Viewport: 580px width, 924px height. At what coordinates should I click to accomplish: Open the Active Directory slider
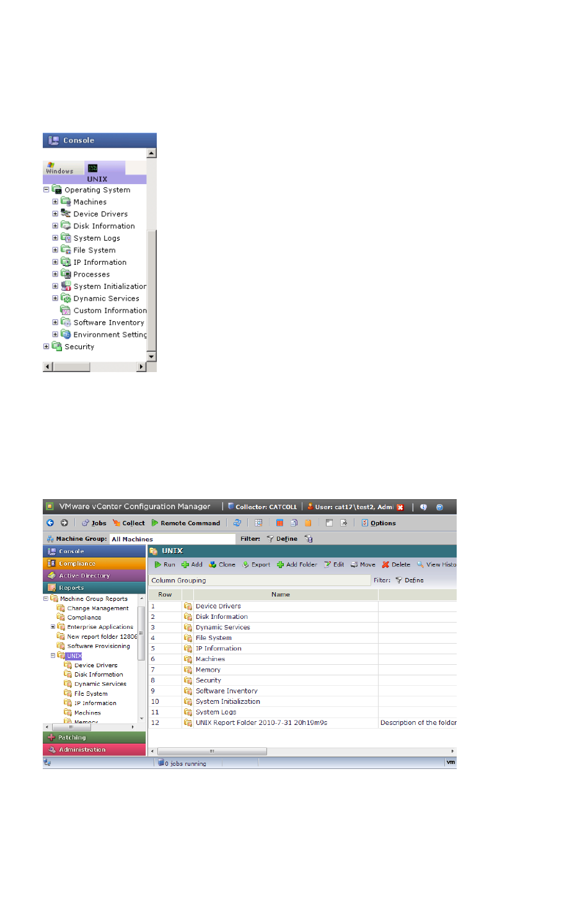point(94,575)
